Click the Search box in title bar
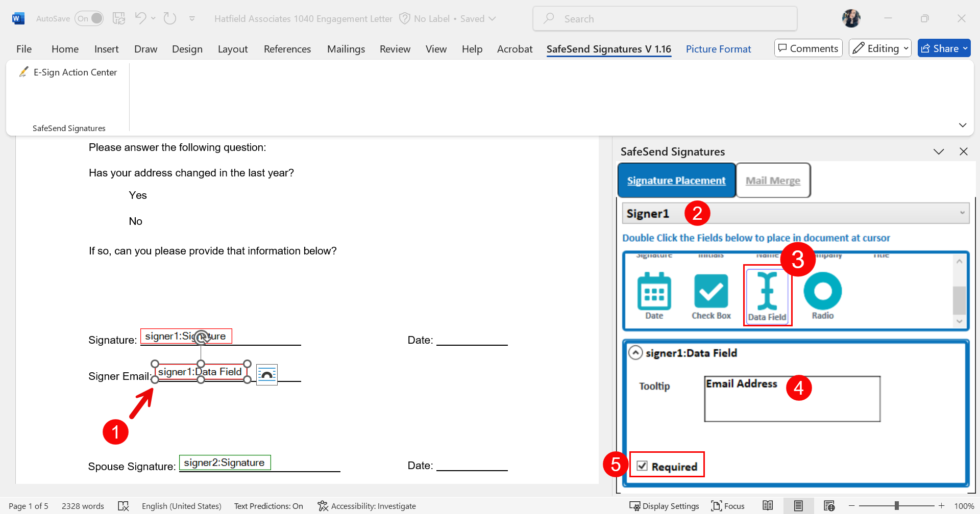 [x=665, y=19]
